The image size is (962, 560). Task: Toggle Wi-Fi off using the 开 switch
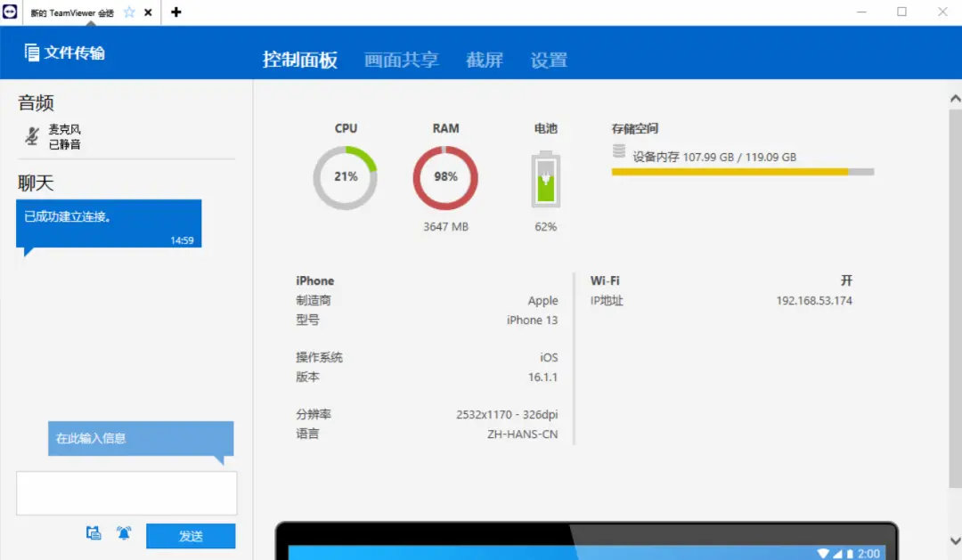pos(847,280)
